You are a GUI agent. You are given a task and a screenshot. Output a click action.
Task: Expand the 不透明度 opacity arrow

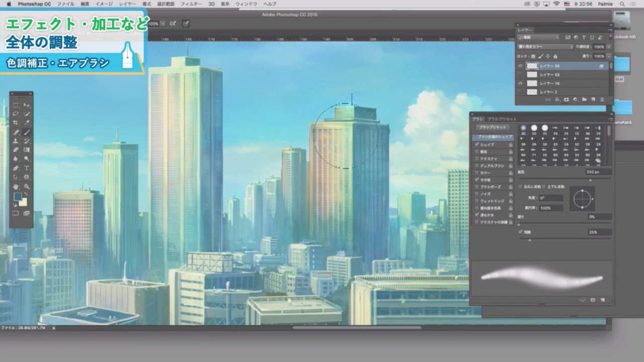(x=609, y=47)
